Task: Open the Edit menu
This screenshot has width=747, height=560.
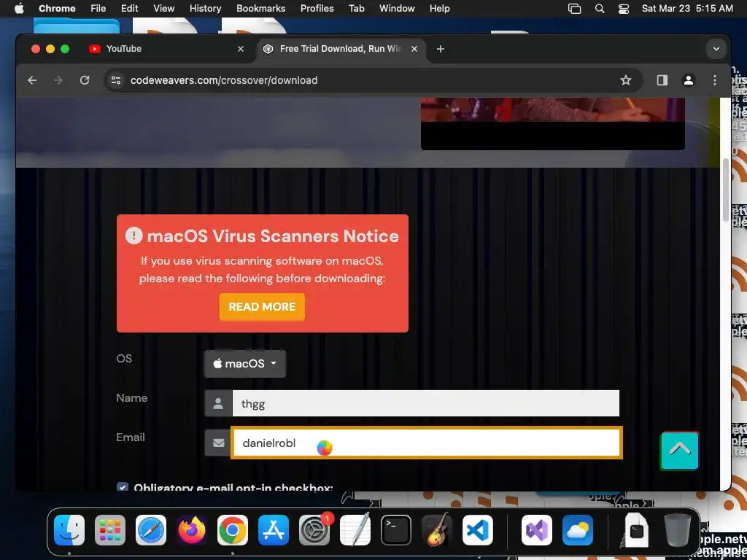Action: 130,9
